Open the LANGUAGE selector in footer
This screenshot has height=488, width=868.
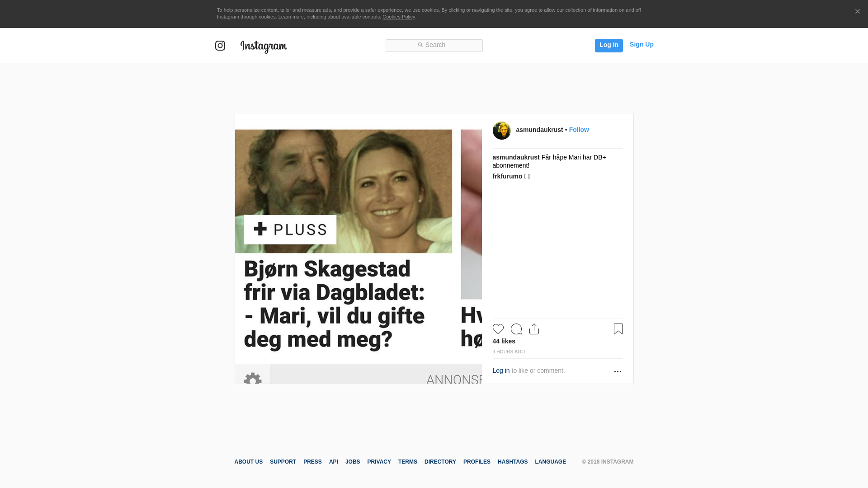pos(550,462)
